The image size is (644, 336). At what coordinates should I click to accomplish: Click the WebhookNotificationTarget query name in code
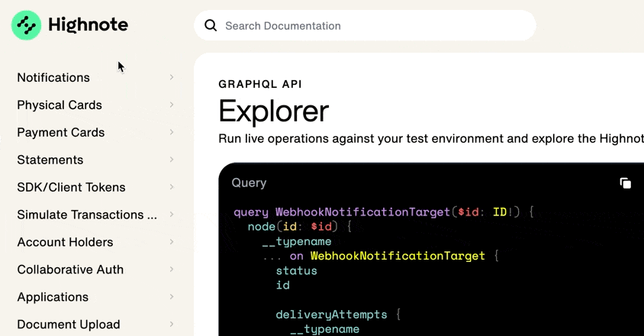[362, 212]
